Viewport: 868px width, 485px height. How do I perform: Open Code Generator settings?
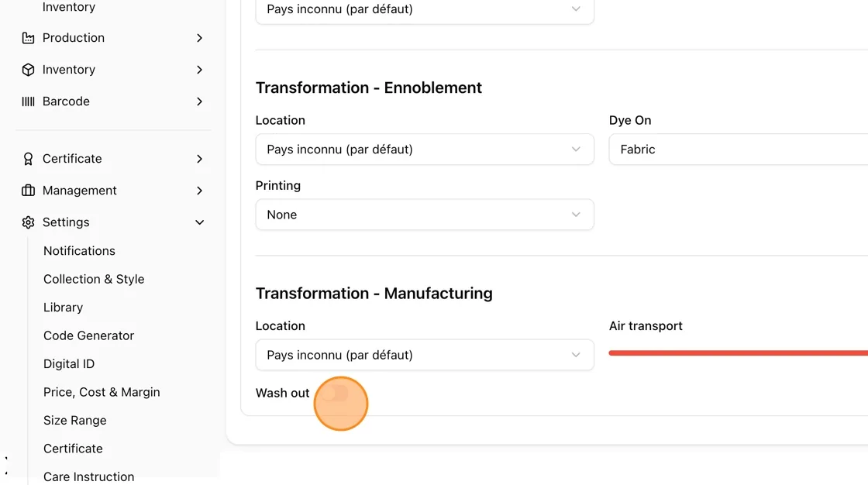88,335
